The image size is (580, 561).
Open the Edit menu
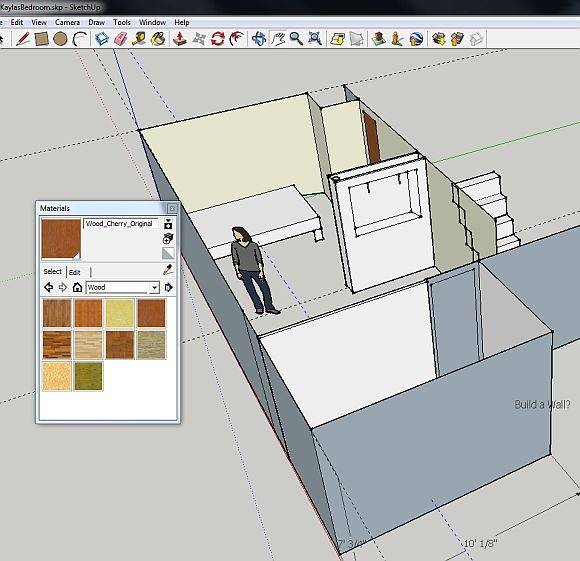point(17,22)
